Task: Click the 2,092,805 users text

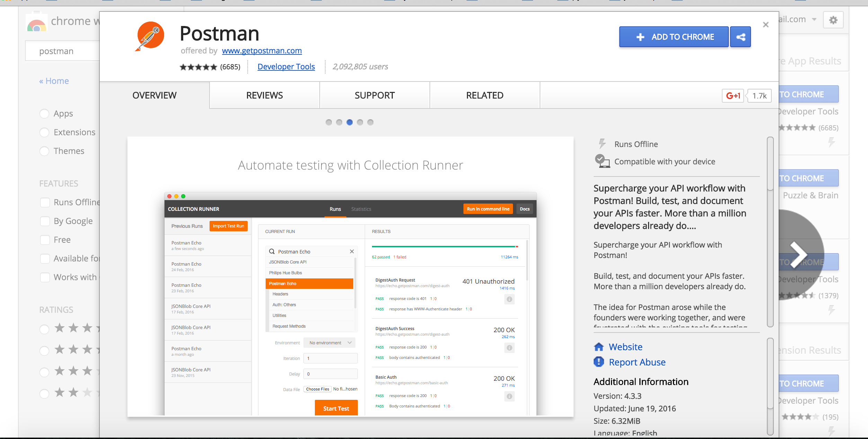Action: coord(360,67)
